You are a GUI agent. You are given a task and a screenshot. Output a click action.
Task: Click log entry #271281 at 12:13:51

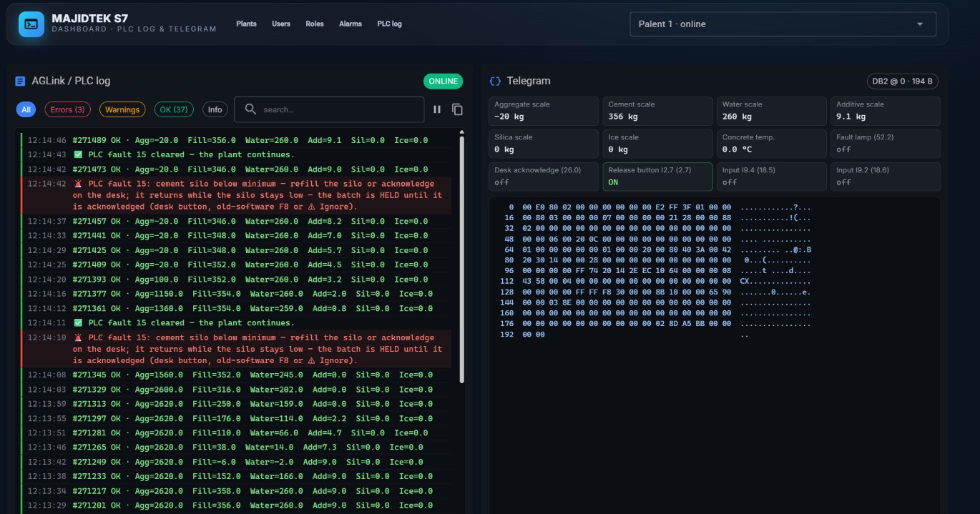[236, 433]
